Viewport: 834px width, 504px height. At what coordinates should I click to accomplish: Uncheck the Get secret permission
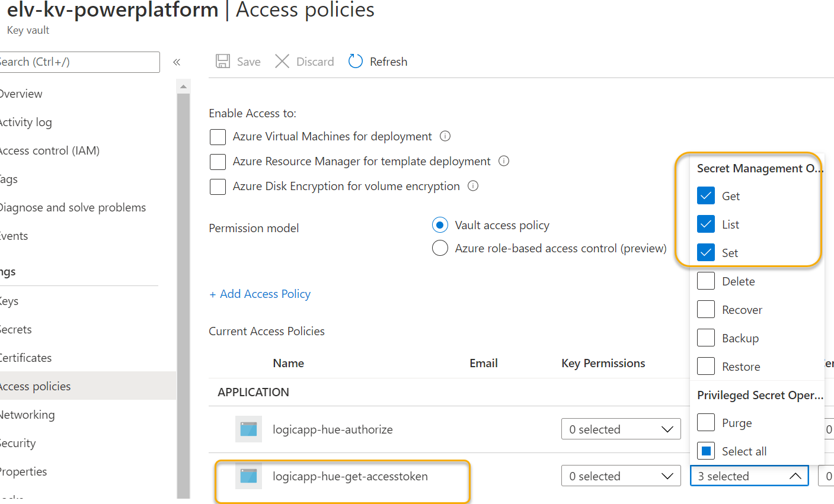(706, 196)
